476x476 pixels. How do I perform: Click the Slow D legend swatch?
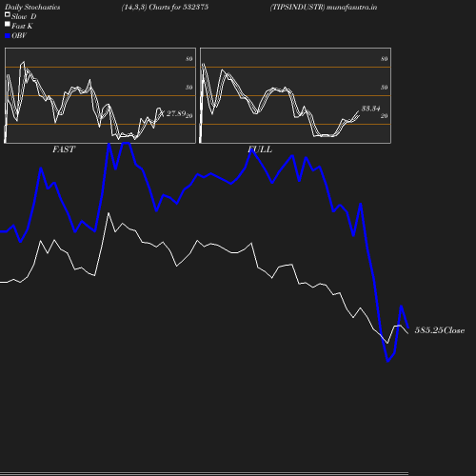8,14
